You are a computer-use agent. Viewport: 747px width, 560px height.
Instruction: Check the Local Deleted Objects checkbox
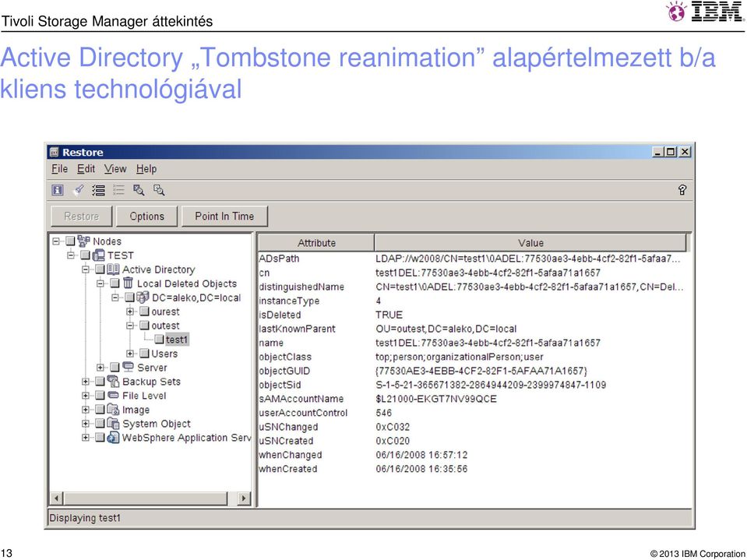[115, 284]
